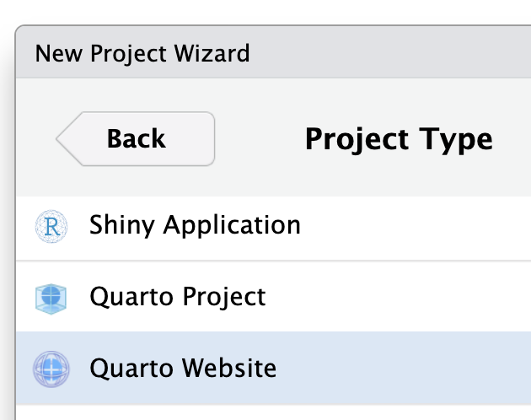Click the Quarto Project cube icon
Image resolution: width=531 pixels, height=420 pixels.
coord(51,299)
